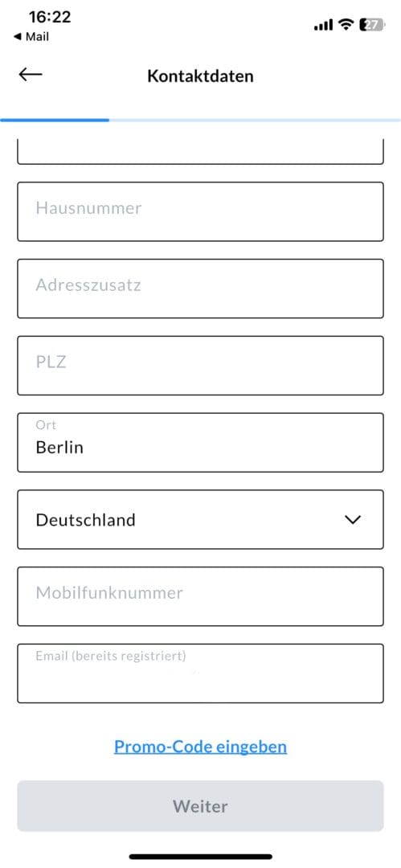Tap the Weiter button
The height and width of the screenshot is (868, 401).
point(200,806)
